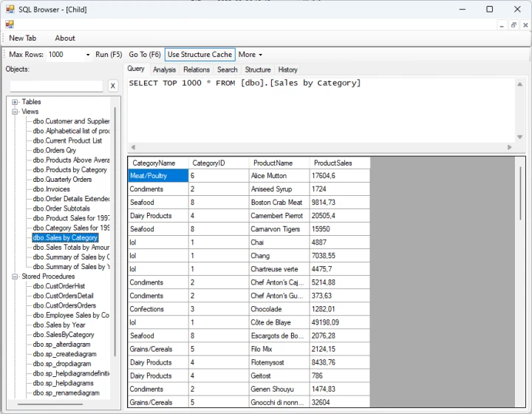Image resolution: width=532 pixels, height=414 pixels.
Task: Click the 15950 sales value cell
Action: pos(340,229)
